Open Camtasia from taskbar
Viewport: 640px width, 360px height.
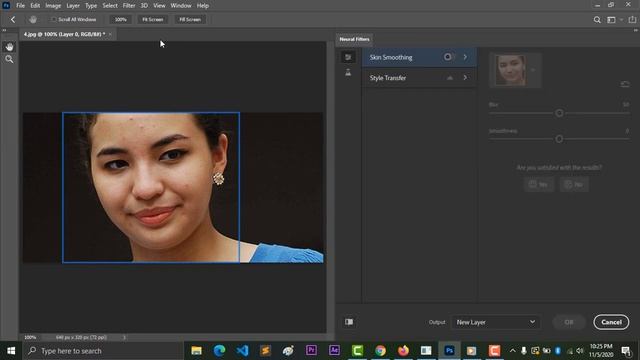[357, 351]
